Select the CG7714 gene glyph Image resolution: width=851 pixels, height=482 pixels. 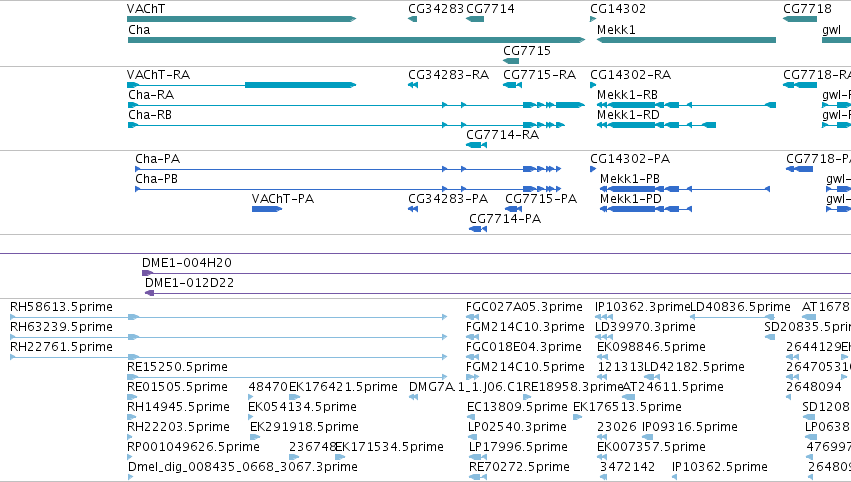click(x=475, y=19)
